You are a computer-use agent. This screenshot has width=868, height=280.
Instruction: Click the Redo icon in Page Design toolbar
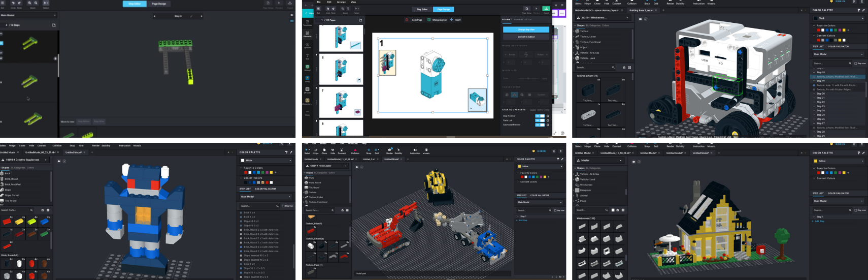click(x=333, y=9)
